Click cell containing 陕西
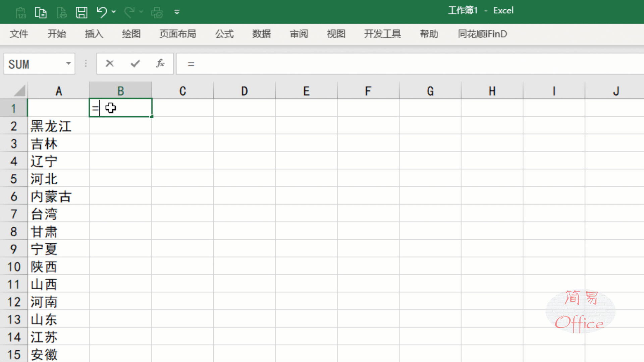The width and height of the screenshot is (644, 362). pos(59,266)
